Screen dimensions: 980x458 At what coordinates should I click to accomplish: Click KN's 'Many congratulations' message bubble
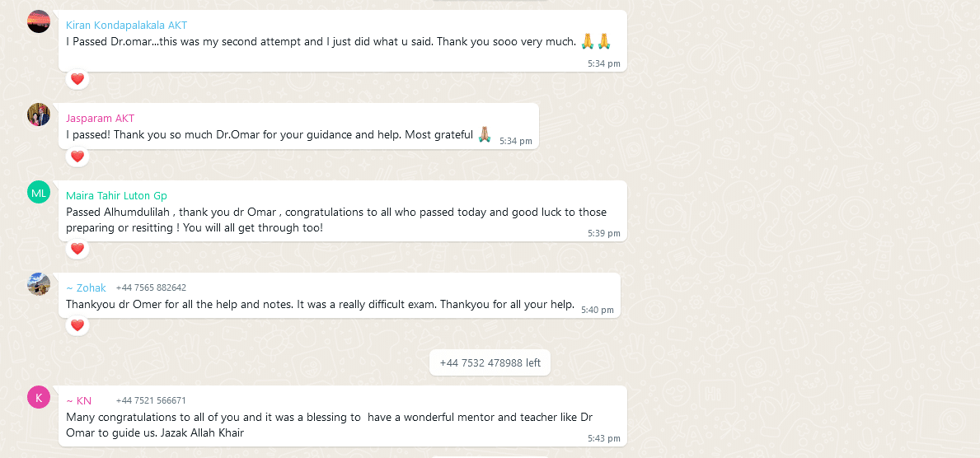[x=343, y=416]
